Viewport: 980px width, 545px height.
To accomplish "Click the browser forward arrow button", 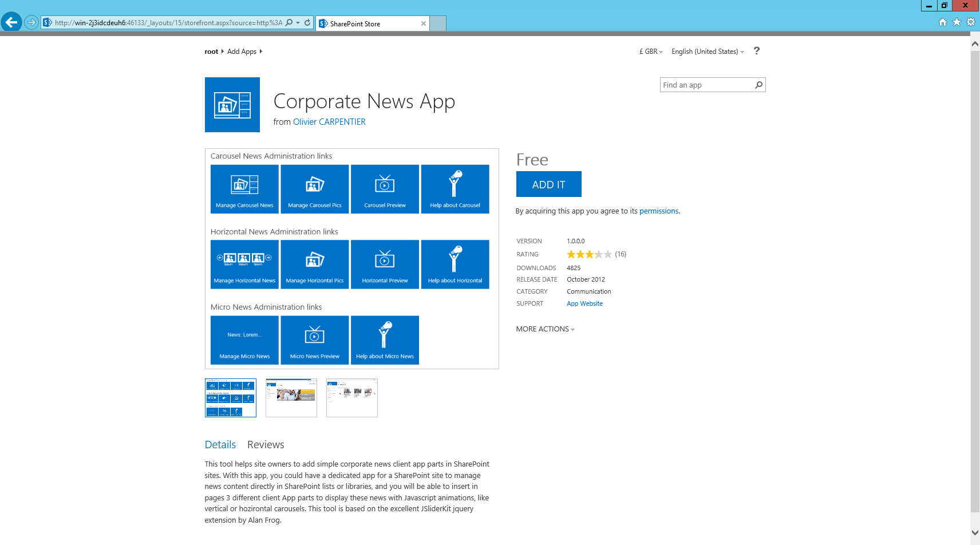I will coord(31,23).
